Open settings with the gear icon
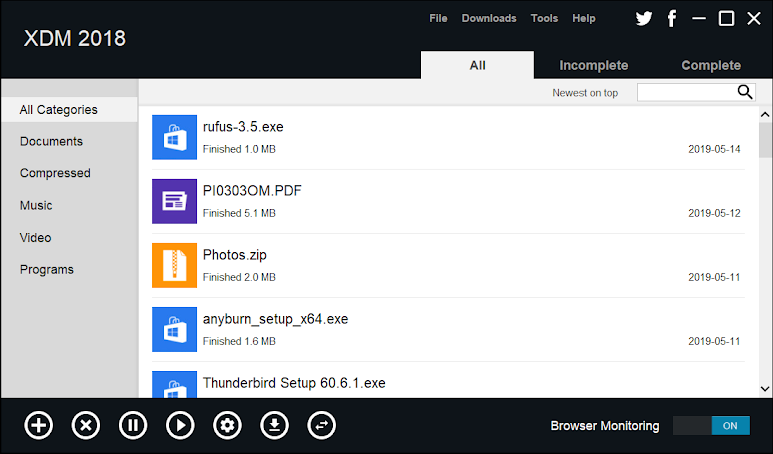The width and height of the screenshot is (773, 454). click(x=228, y=425)
